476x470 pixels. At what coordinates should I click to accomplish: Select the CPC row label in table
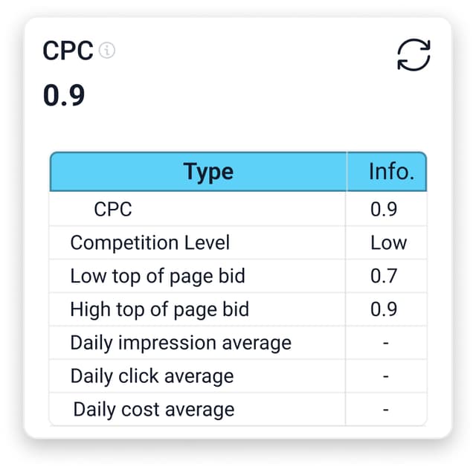click(x=113, y=209)
